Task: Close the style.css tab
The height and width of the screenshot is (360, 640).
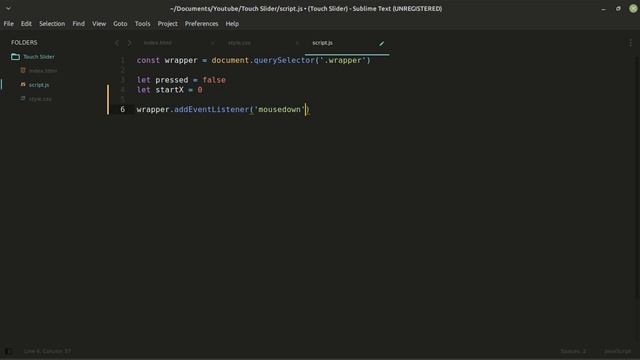Action: (x=297, y=43)
